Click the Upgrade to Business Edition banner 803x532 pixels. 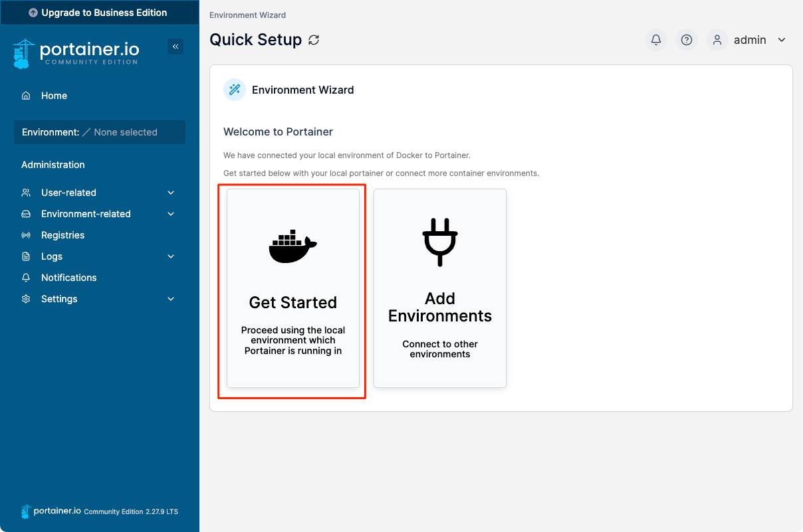click(x=100, y=13)
